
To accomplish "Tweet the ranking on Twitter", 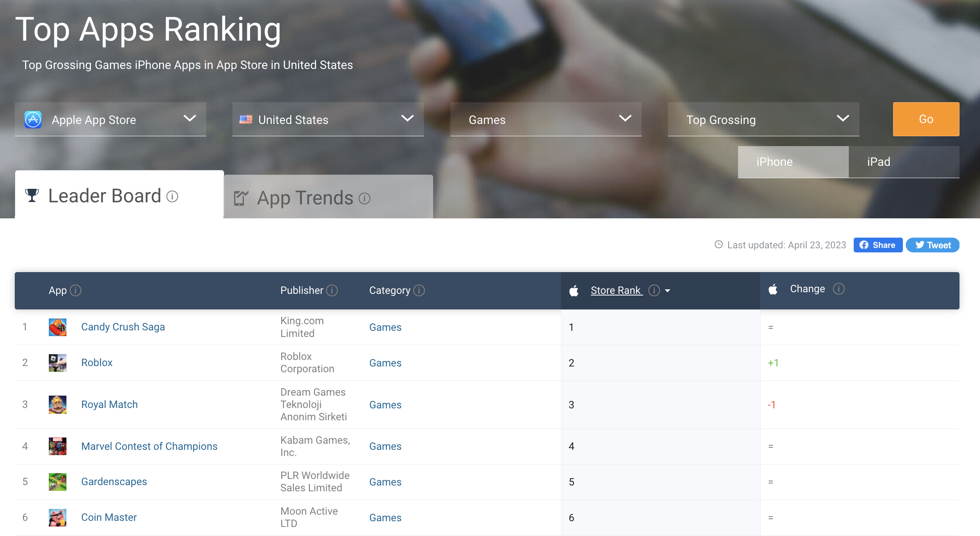I will pos(932,245).
